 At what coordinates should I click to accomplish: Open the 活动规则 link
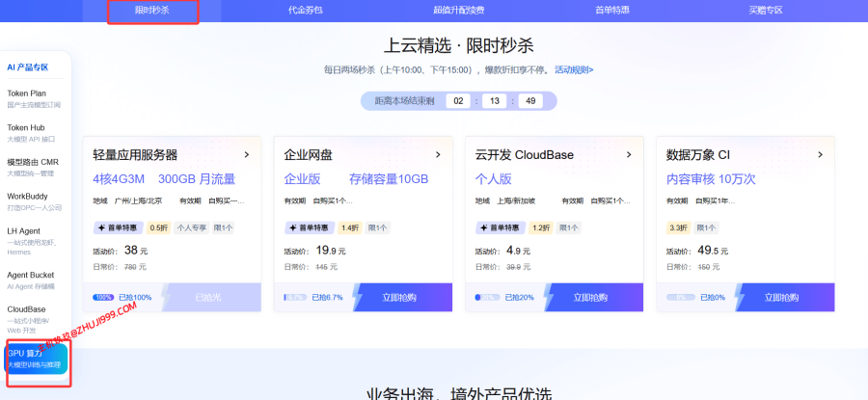[x=574, y=69]
